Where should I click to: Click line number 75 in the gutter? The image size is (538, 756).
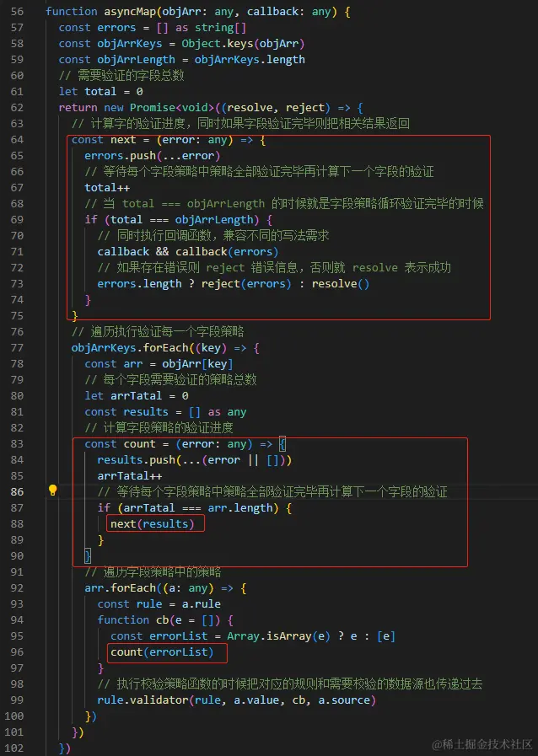17,316
